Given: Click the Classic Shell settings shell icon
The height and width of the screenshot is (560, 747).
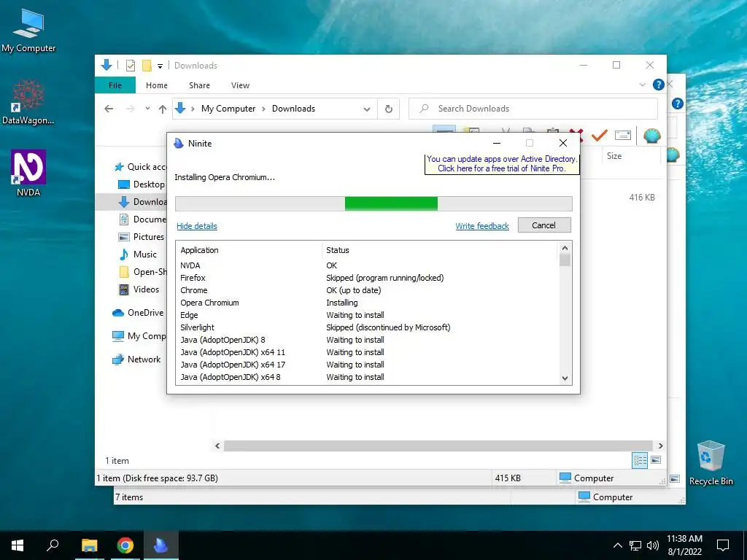Looking at the screenshot, I should tap(651, 136).
